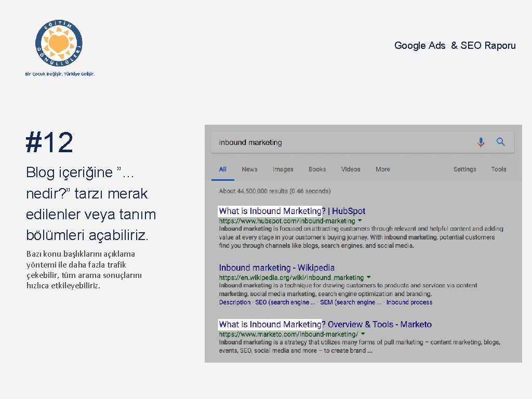532x399 pixels.
Task: Click the Bir Çocuk Değişir, Türkiye Gelişir slogan
Action: [x=60, y=74]
